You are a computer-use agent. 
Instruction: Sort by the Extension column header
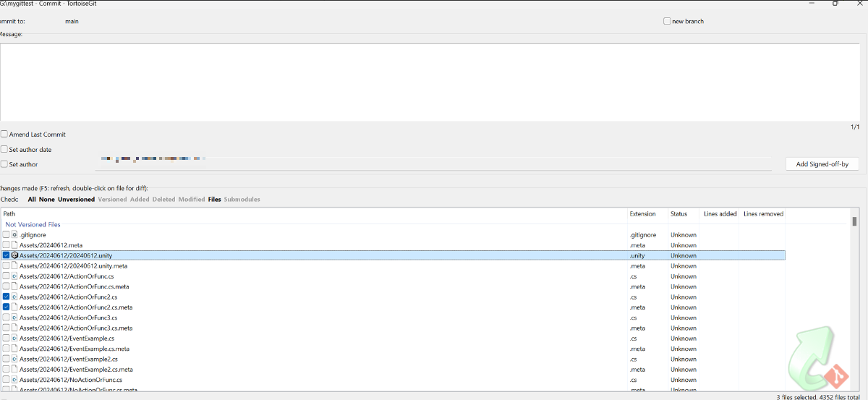[x=648, y=214]
